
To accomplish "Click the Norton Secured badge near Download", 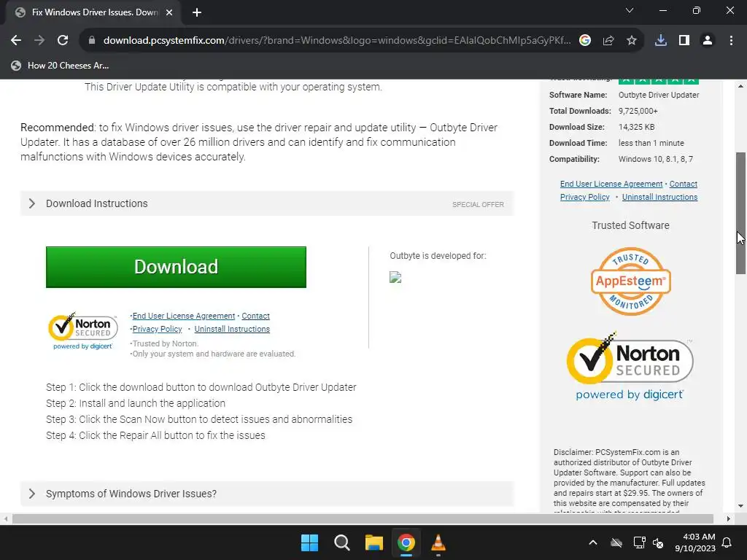I will (83, 331).
